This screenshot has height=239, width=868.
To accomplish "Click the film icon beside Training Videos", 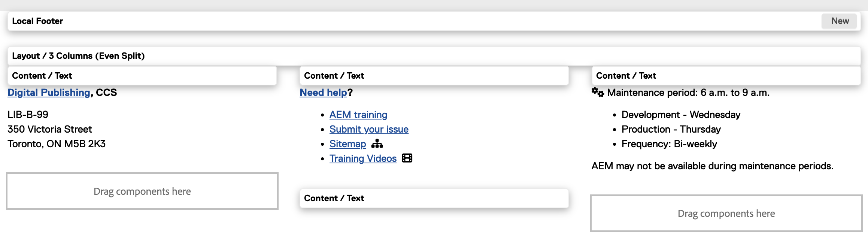I will pyautogui.click(x=407, y=158).
